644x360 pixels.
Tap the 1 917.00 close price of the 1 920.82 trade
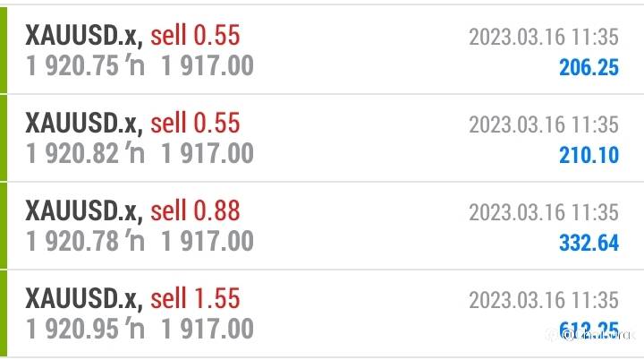coord(208,153)
